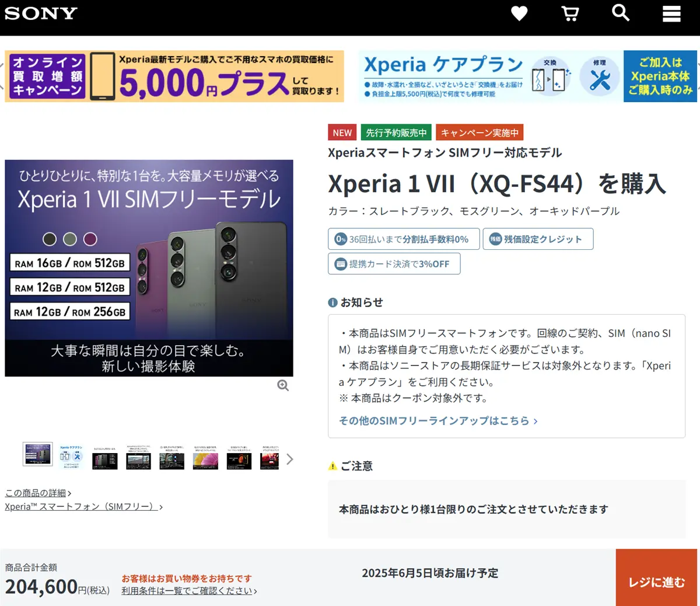
Task: Open the wishlist heart icon
Action: [x=519, y=13]
